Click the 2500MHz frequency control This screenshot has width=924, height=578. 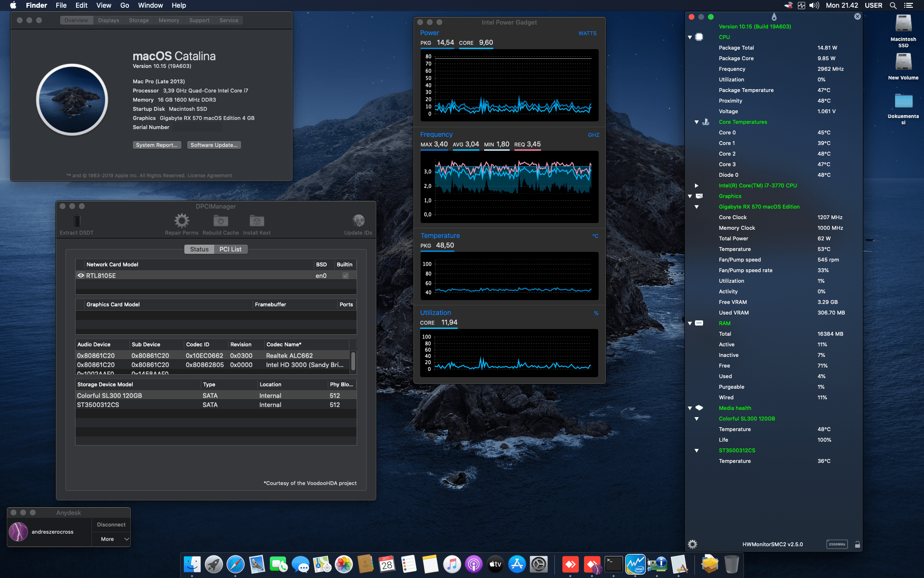click(x=837, y=544)
